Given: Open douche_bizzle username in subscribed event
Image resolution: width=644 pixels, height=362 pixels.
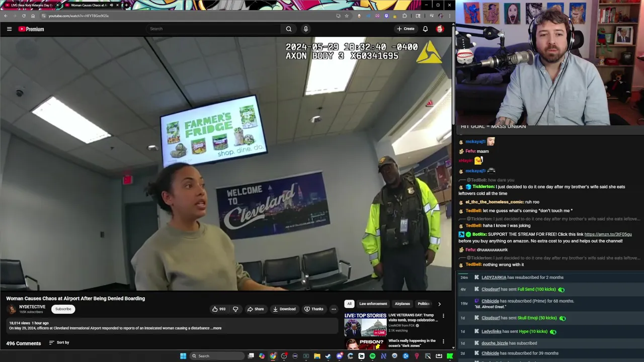Looking at the screenshot, I should click(495, 343).
